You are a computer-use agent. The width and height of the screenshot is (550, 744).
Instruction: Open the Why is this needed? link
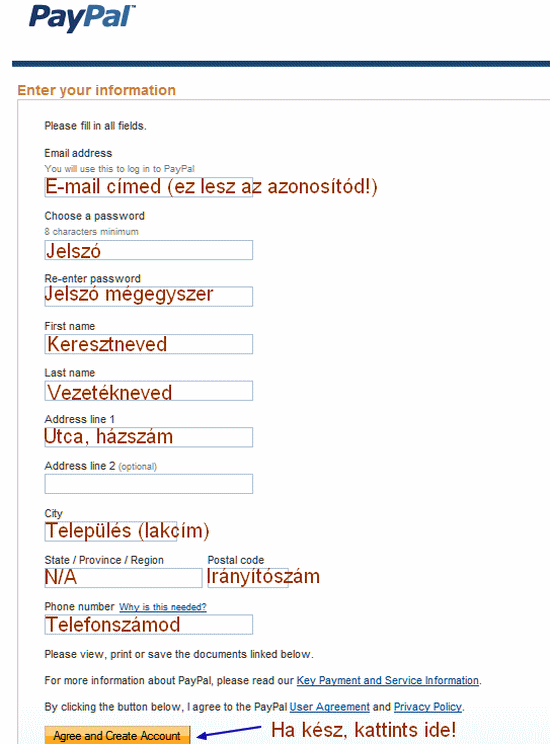pos(162,607)
